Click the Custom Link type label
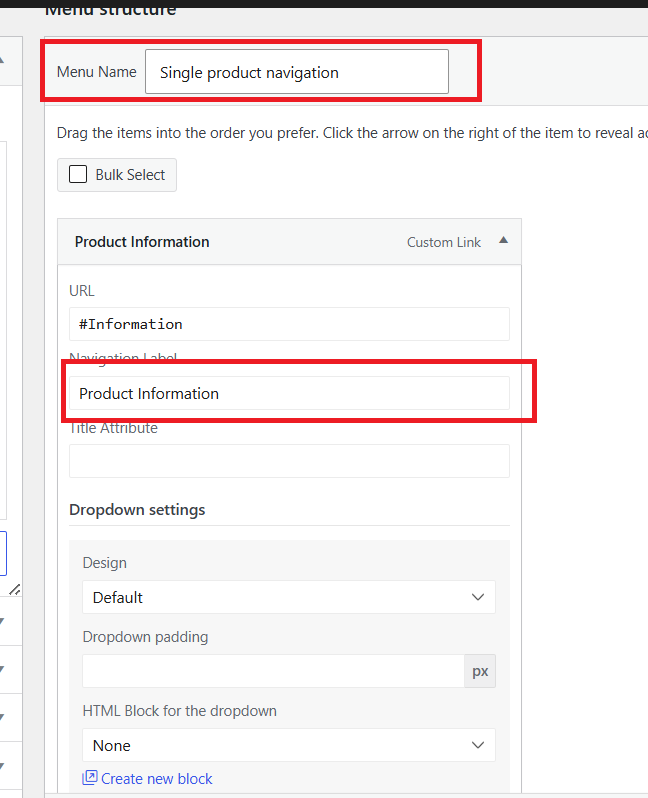The width and height of the screenshot is (648, 798). click(x=443, y=242)
